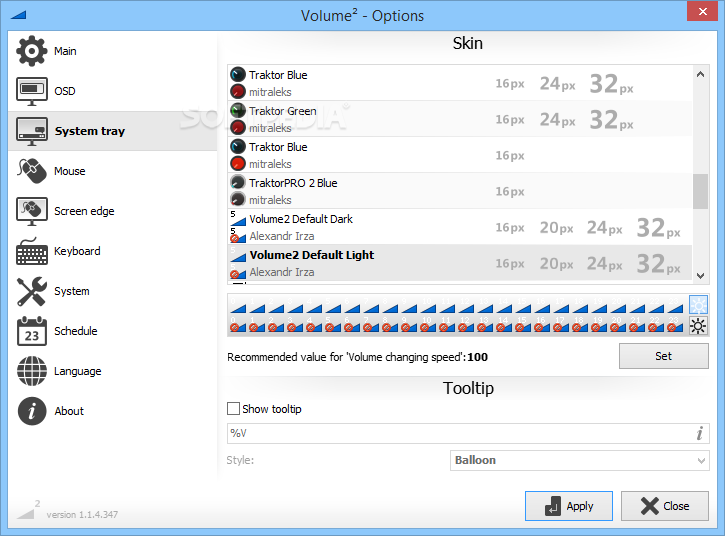Go to the Main tab label

[65, 51]
